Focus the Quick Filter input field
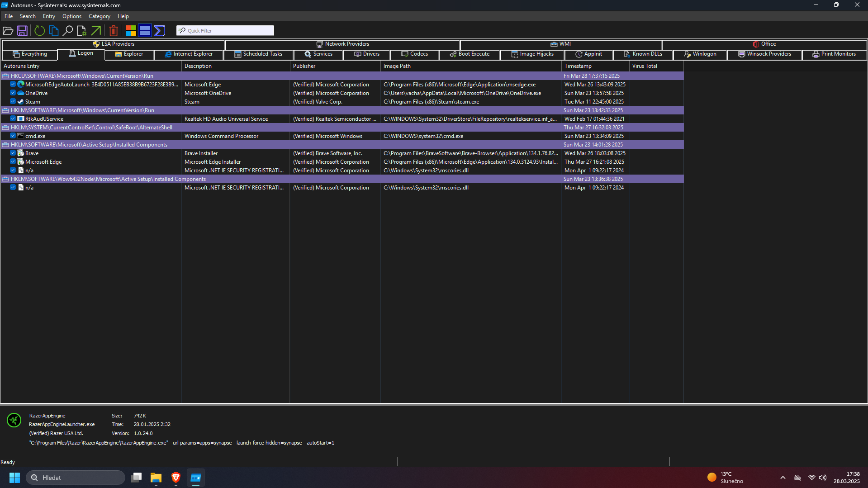 [x=225, y=31]
